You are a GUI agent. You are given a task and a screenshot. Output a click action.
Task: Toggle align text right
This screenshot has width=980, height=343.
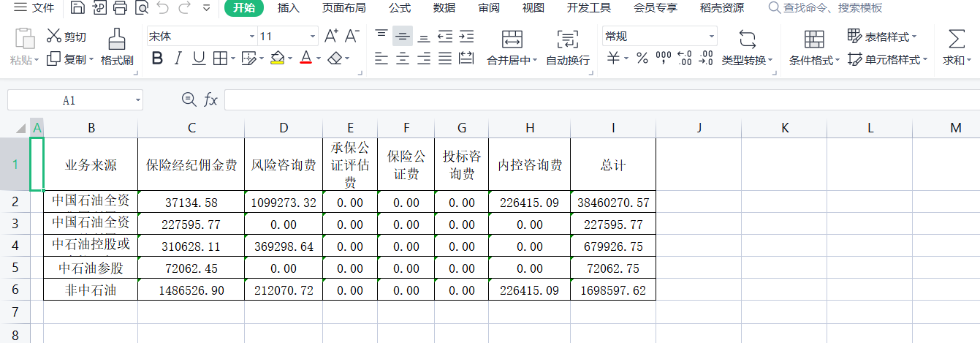click(x=424, y=59)
